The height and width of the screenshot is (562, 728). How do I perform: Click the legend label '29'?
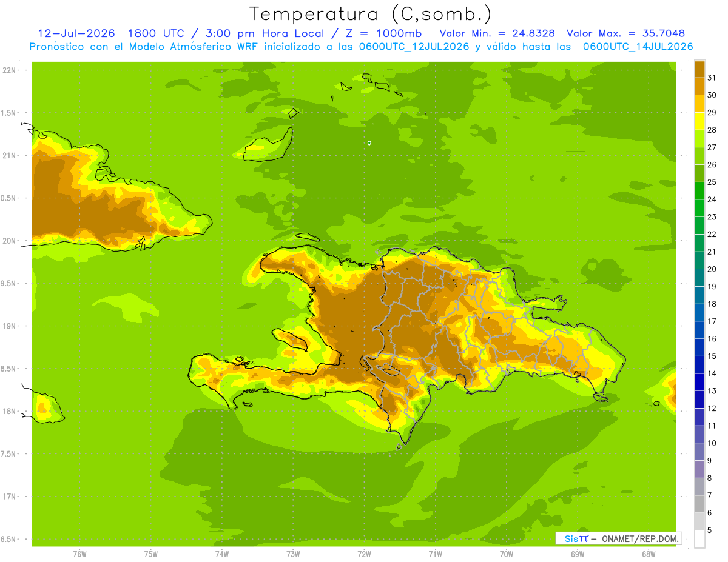712,112
